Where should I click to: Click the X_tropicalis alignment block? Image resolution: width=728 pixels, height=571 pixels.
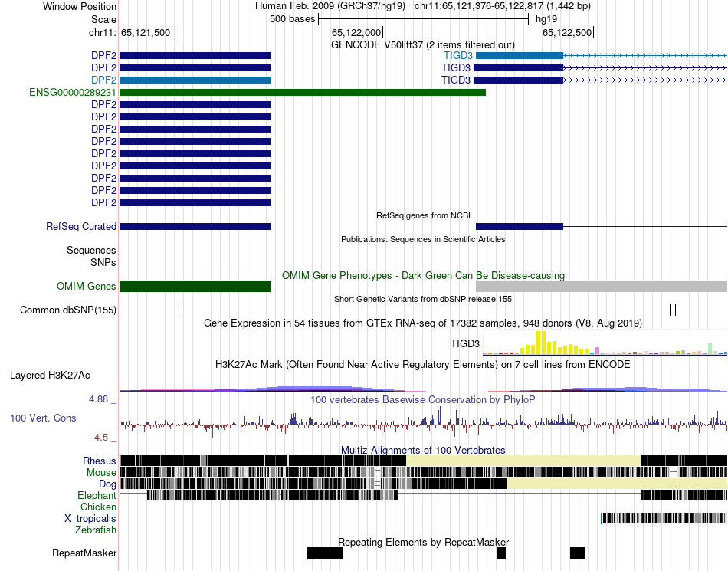click(663, 518)
